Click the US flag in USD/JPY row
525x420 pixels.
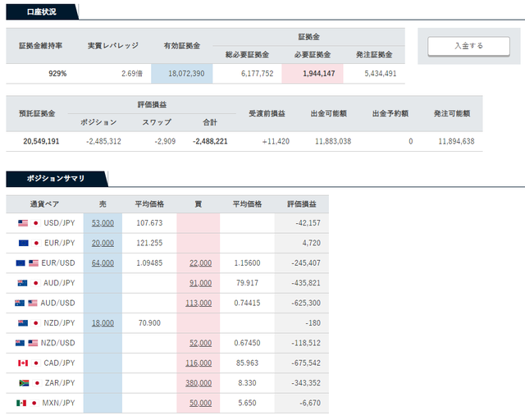point(23,222)
